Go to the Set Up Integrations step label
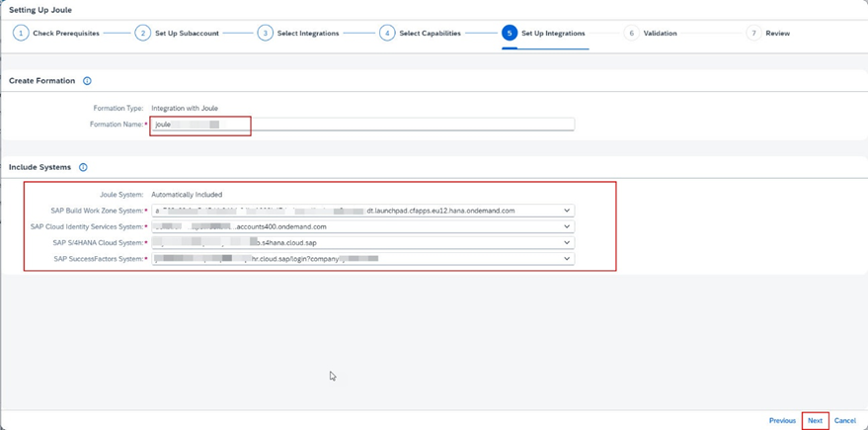 click(x=553, y=34)
